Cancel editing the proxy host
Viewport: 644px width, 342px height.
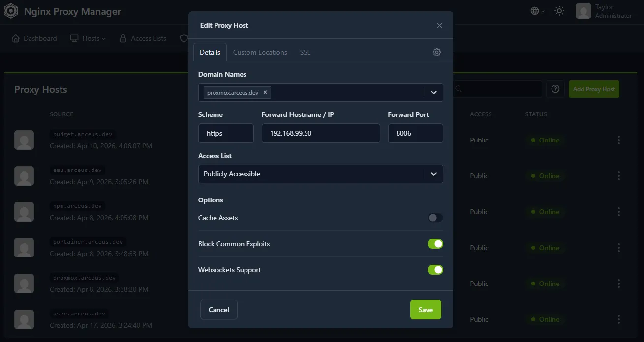coord(218,310)
